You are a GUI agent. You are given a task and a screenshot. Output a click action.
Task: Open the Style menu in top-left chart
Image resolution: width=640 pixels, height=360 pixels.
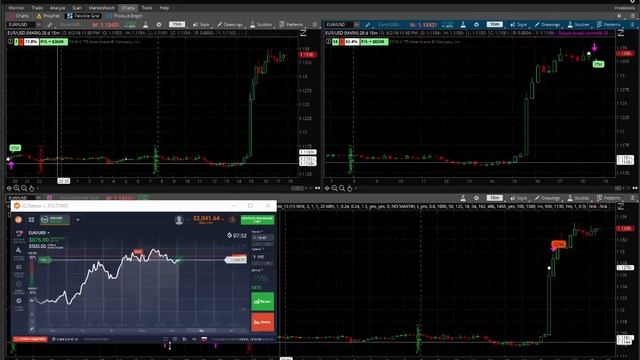(x=201, y=24)
